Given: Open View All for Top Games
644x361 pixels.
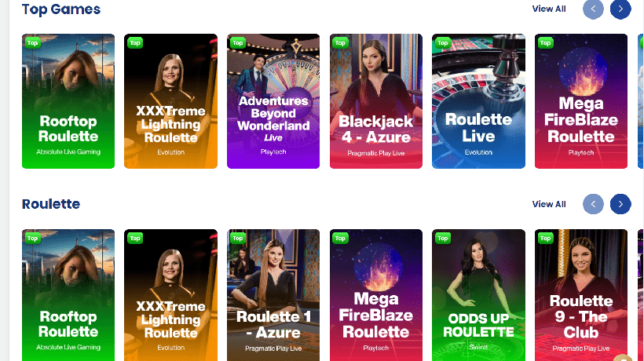Looking at the screenshot, I should 549,9.
